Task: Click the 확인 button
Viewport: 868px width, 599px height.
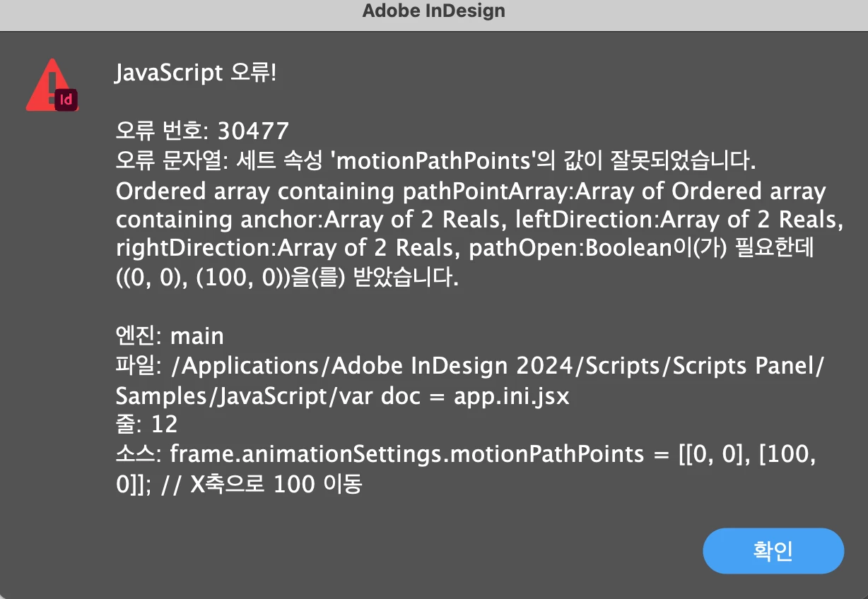Action: point(773,551)
